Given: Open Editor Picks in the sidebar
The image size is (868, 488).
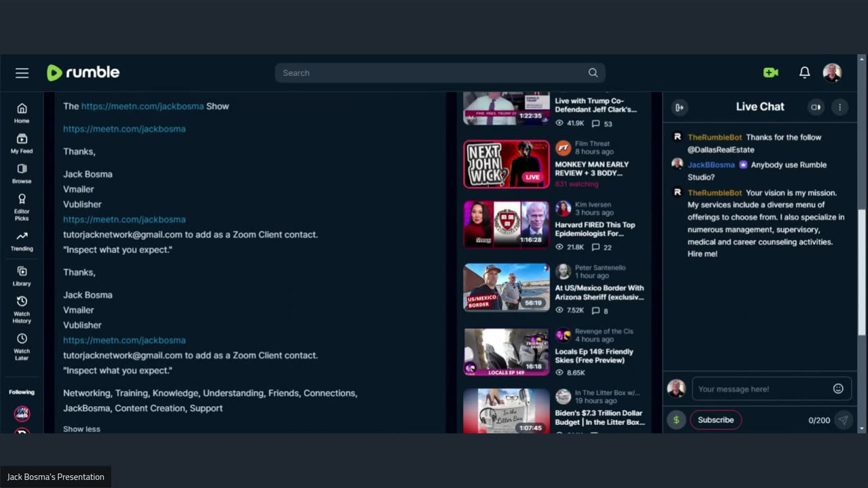Looking at the screenshot, I should tap(22, 207).
